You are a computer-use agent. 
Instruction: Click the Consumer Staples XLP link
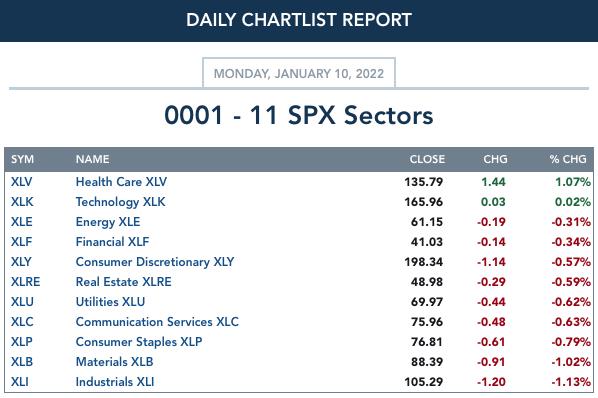(139, 342)
